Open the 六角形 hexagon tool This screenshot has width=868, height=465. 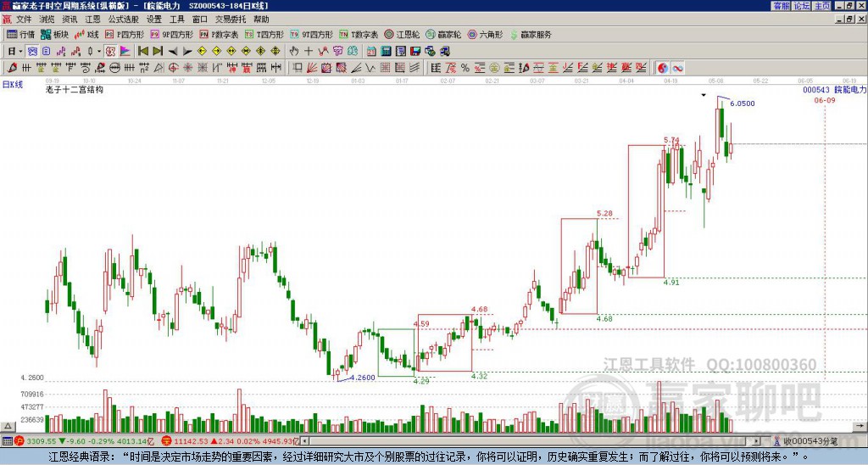tap(485, 34)
